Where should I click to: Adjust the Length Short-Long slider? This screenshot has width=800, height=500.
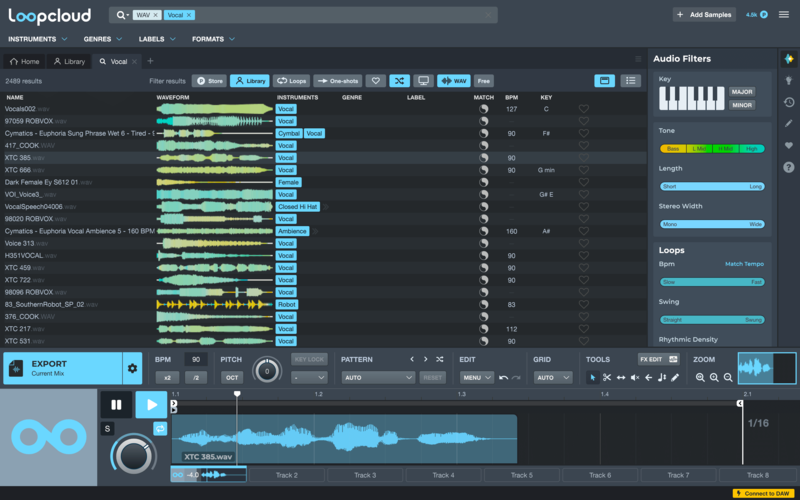712,186
